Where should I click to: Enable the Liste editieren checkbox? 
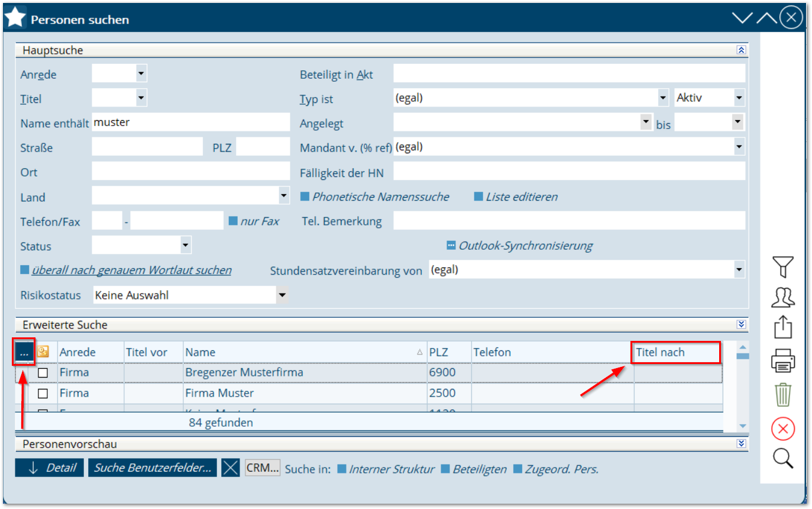pyautogui.click(x=478, y=196)
